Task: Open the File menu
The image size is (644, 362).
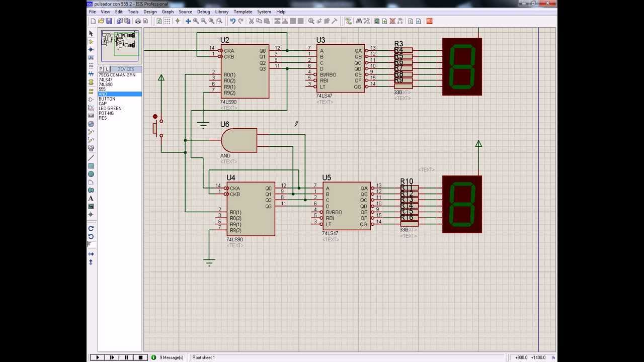Action: tap(93, 12)
